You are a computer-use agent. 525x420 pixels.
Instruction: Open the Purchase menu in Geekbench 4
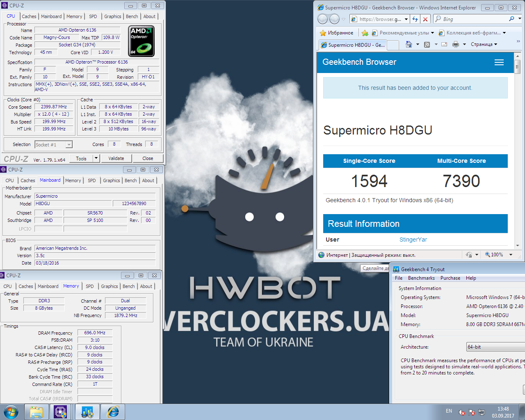(450, 278)
